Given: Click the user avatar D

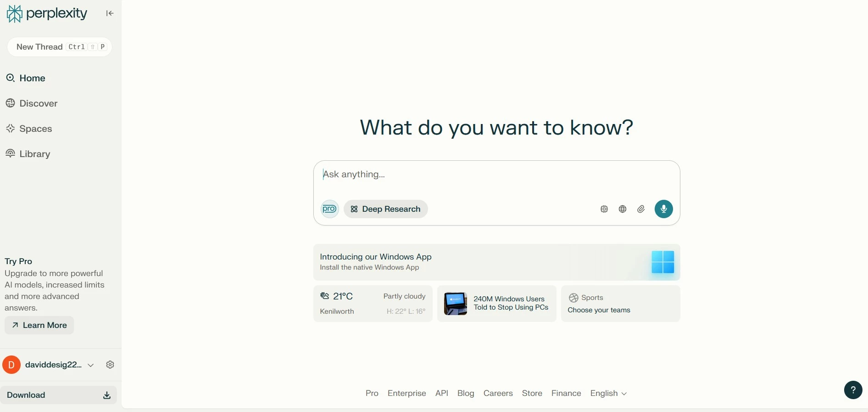Looking at the screenshot, I should click(11, 365).
